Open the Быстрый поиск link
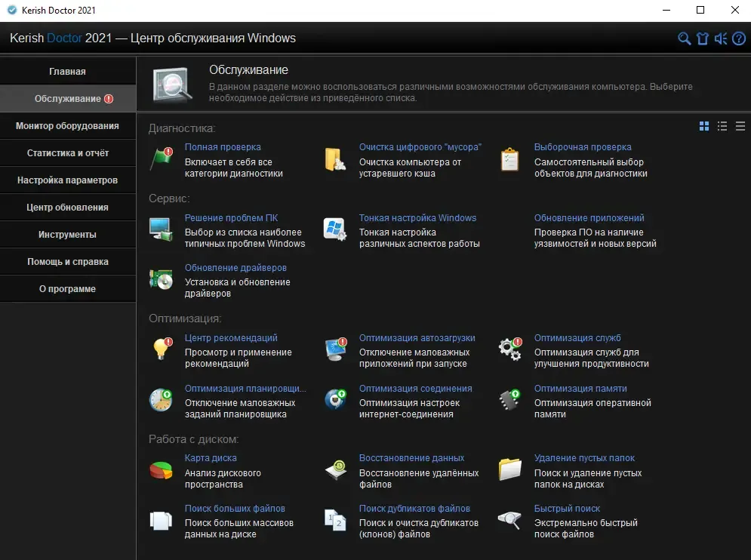751x560 pixels. (567, 508)
